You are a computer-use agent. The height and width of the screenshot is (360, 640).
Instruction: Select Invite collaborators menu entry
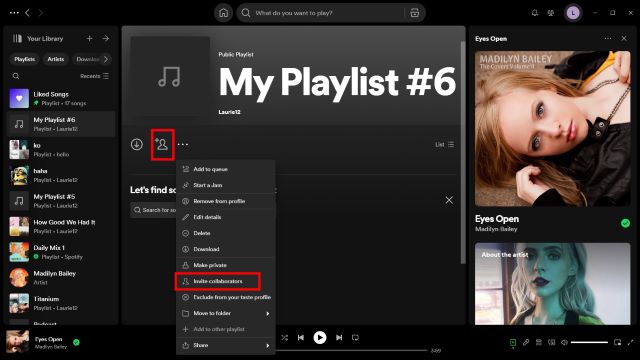[x=226, y=281]
